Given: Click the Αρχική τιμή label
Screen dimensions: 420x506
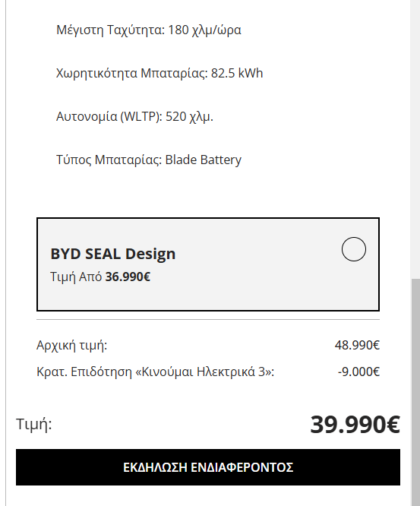Looking at the screenshot, I should pos(71,345).
